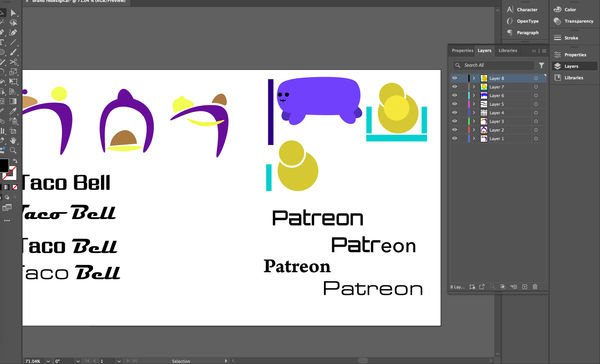Open the Libraries panel from dock
Image resolution: width=600 pixels, height=364 pixels.
click(x=569, y=78)
